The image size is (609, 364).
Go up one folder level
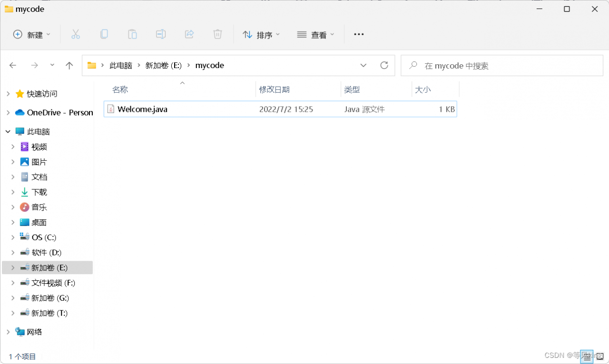pyautogui.click(x=69, y=66)
